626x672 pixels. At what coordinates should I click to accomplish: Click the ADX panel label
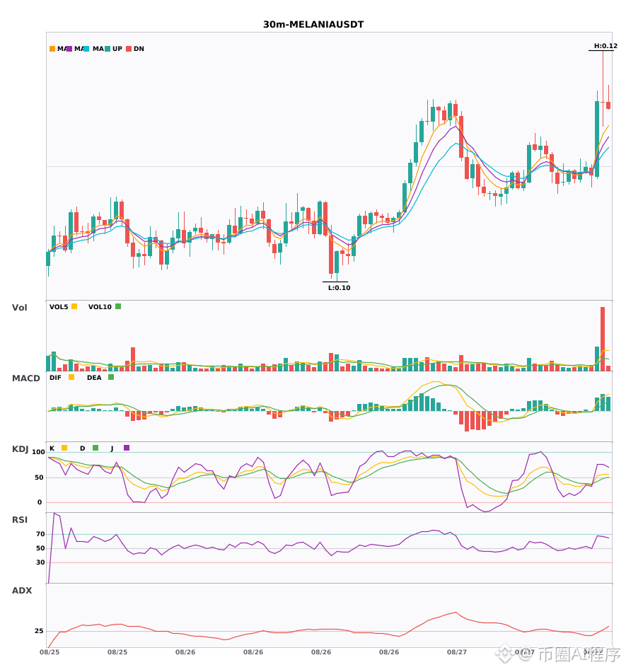(22, 591)
